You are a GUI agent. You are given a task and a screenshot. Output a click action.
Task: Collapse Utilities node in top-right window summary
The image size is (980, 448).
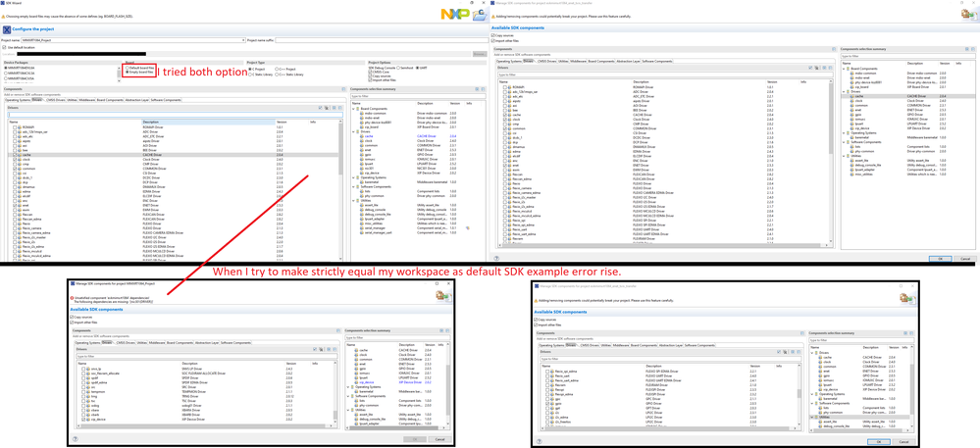(844, 154)
